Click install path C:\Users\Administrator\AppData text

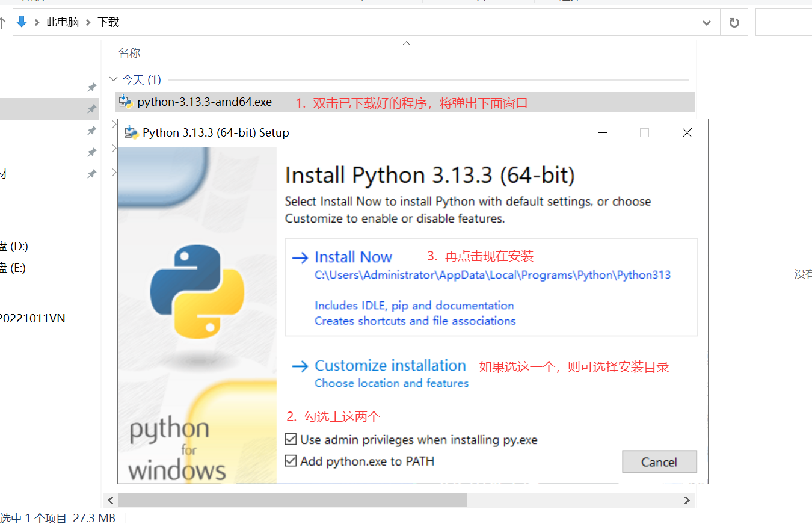[493, 275]
